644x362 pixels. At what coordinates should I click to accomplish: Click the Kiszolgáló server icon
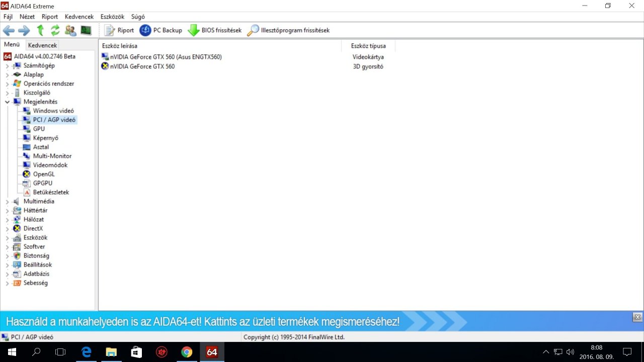click(x=17, y=93)
